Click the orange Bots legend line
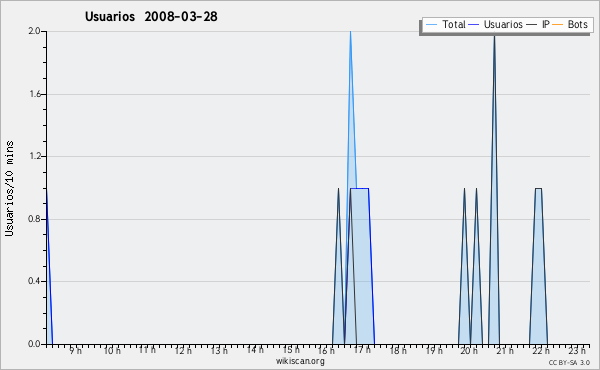 coord(558,25)
